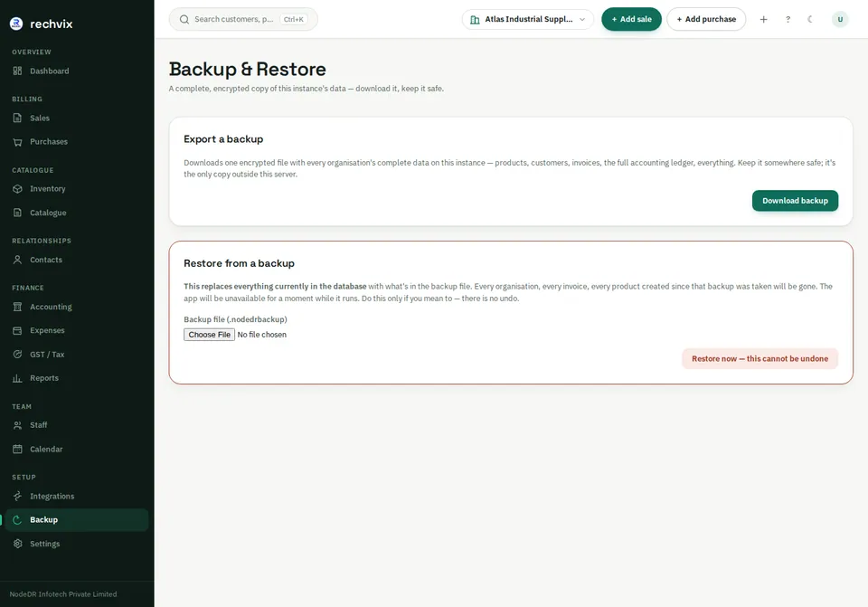
Task: Click Restore now — this cannot be undone
Action: tap(759, 359)
